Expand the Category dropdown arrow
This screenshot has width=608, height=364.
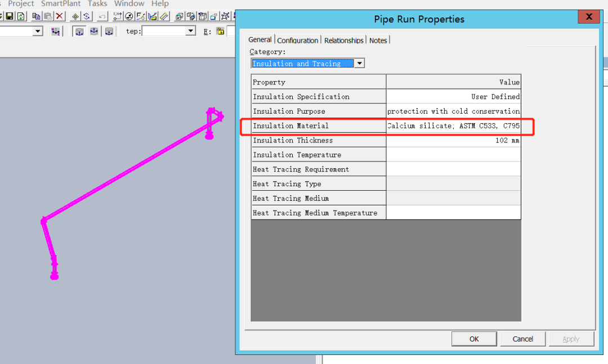coord(359,63)
